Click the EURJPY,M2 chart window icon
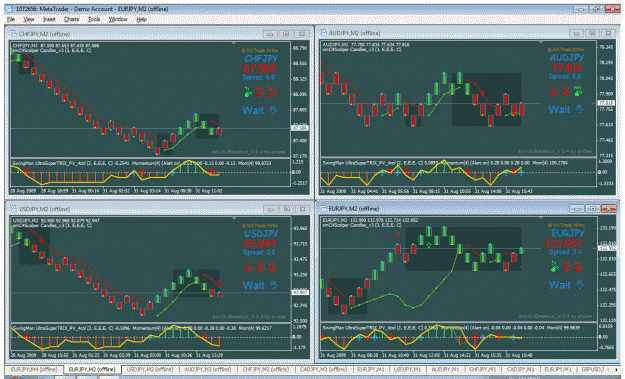Viewport: 625px width, 379px height. coord(323,208)
